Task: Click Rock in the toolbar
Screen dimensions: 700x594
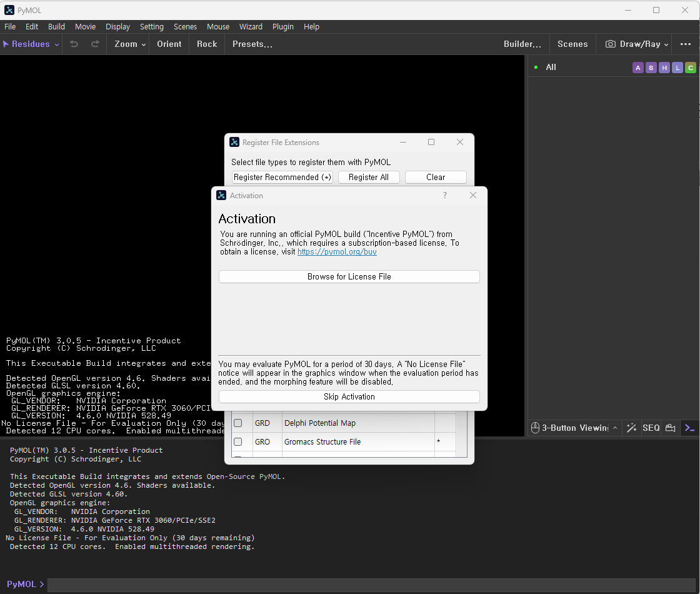Action: click(207, 44)
